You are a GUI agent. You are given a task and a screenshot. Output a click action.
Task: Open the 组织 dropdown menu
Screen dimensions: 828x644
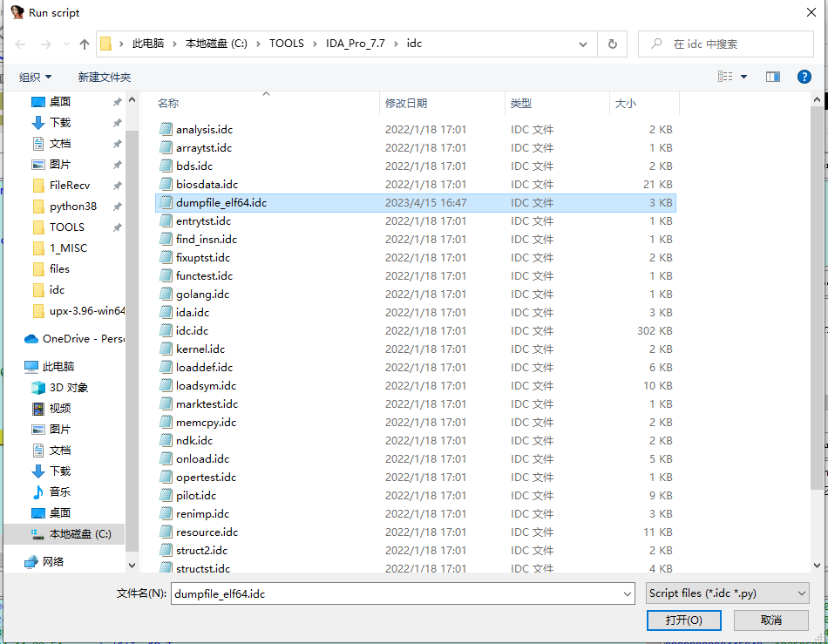[36, 77]
